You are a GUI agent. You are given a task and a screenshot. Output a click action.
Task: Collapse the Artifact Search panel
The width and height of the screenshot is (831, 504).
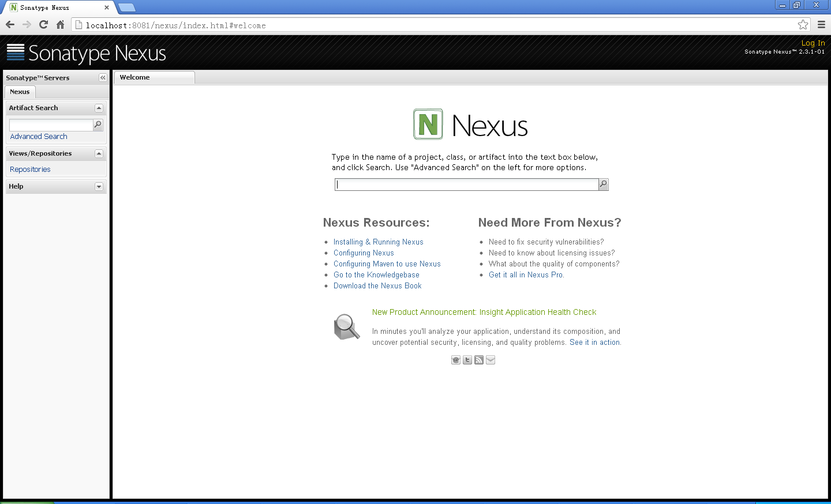(x=99, y=108)
